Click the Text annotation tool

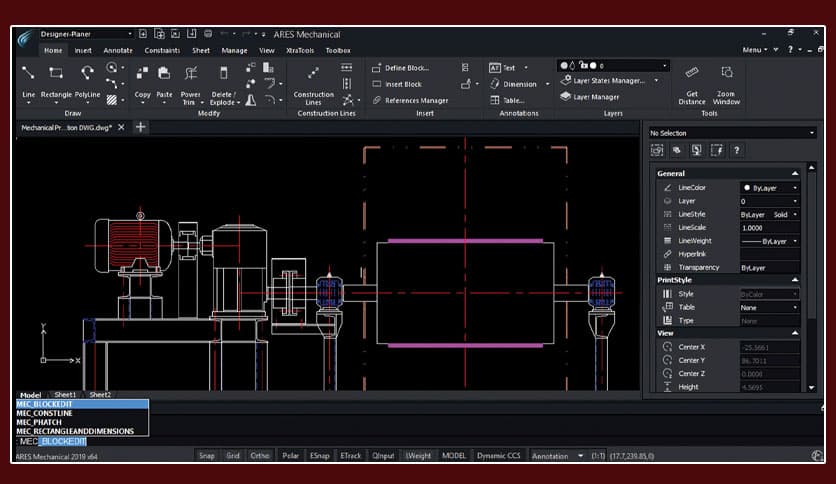pyautogui.click(x=503, y=68)
